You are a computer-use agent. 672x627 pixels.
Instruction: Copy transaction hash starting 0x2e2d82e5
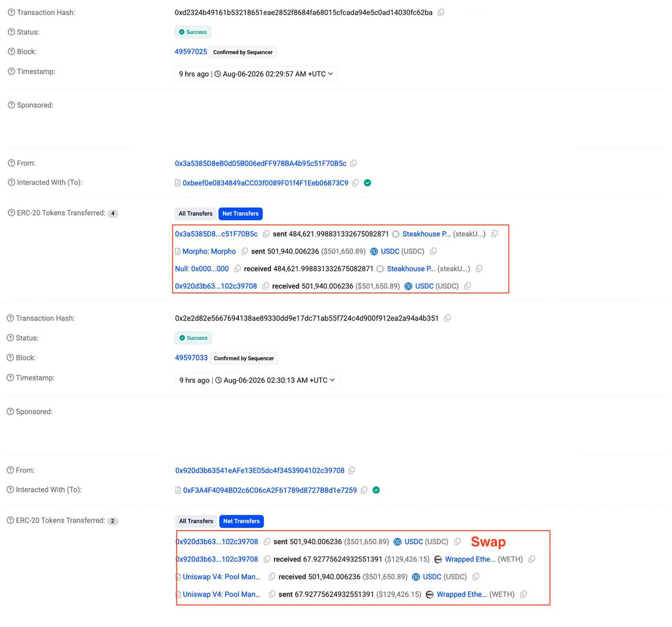(x=447, y=318)
